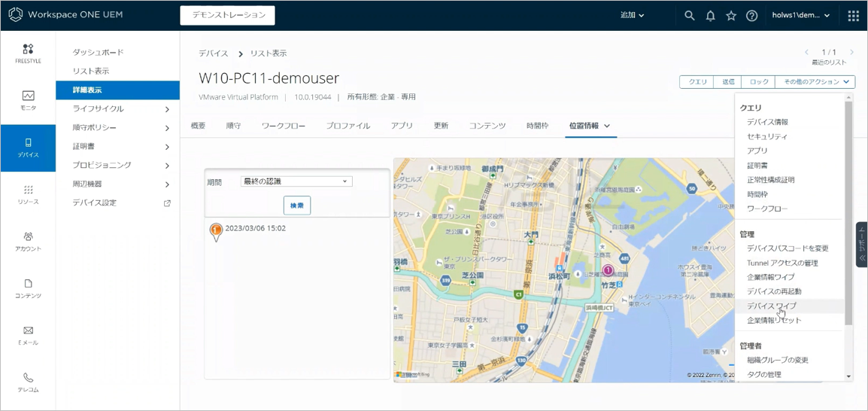Select the 2023/03/06 15:02 location entry
868x411 pixels.
pyautogui.click(x=256, y=228)
